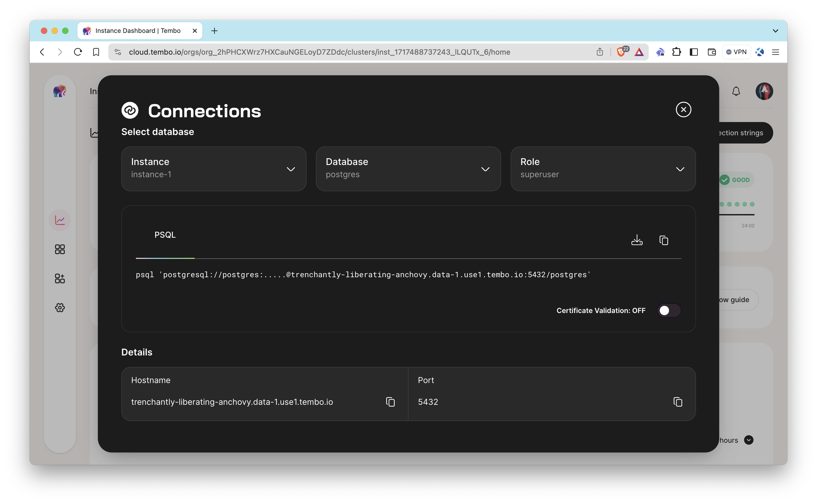Open the Database dropdown
817x504 pixels.
pyautogui.click(x=408, y=169)
